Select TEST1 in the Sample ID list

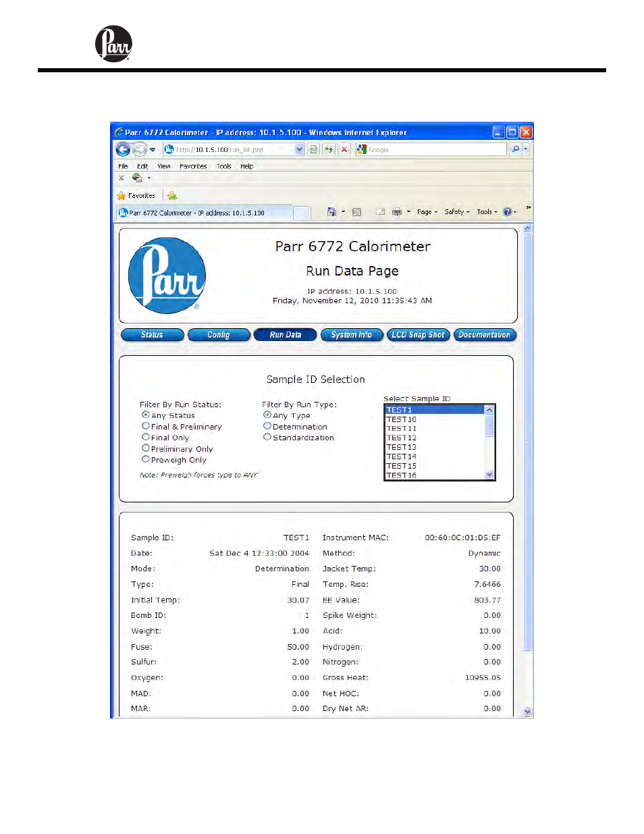tap(435, 410)
